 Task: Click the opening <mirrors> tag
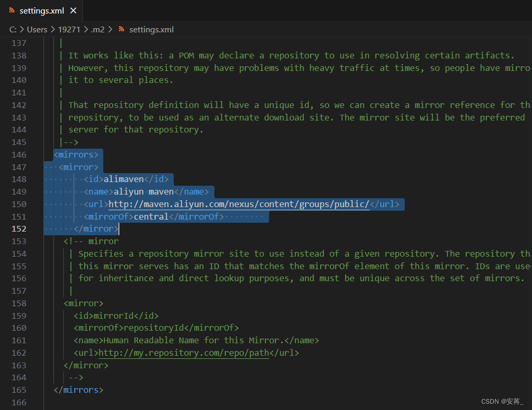point(76,155)
